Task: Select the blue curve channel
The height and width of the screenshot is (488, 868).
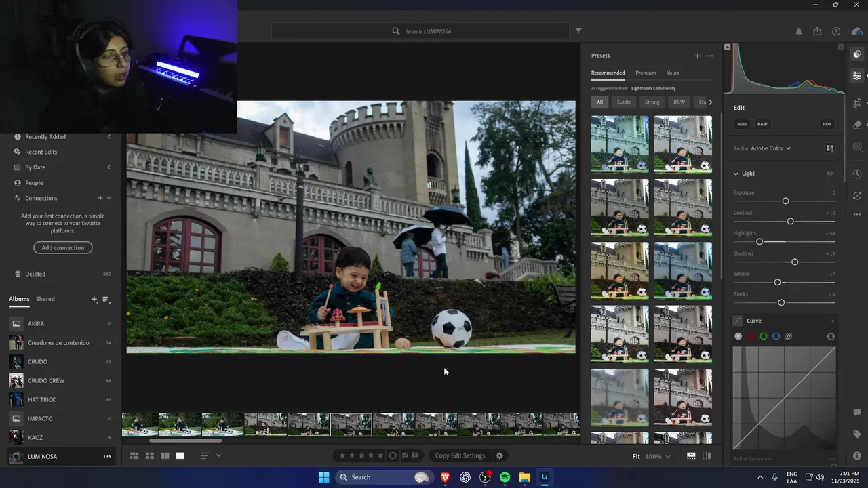Action: tap(776, 336)
